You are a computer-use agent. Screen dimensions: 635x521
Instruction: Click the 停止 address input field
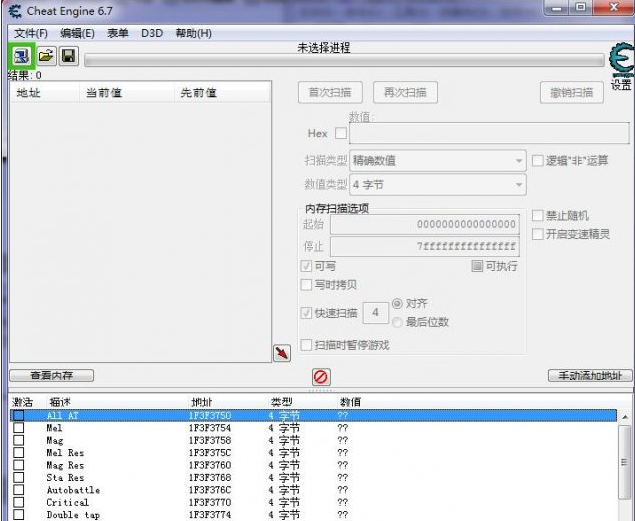(x=425, y=246)
